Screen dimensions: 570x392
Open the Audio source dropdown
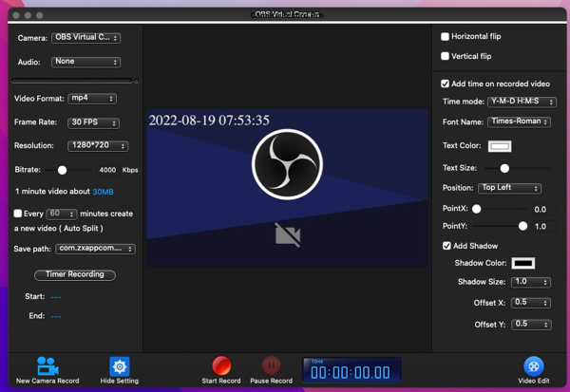point(86,62)
